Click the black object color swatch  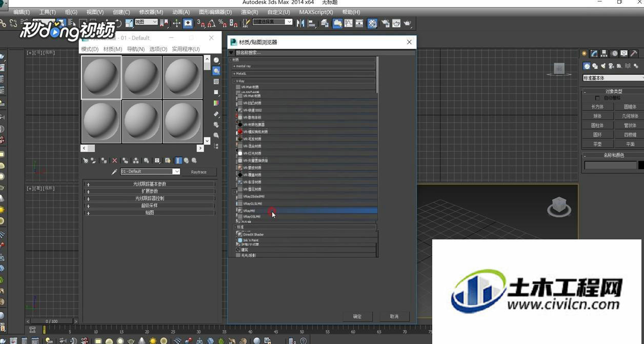(x=641, y=165)
